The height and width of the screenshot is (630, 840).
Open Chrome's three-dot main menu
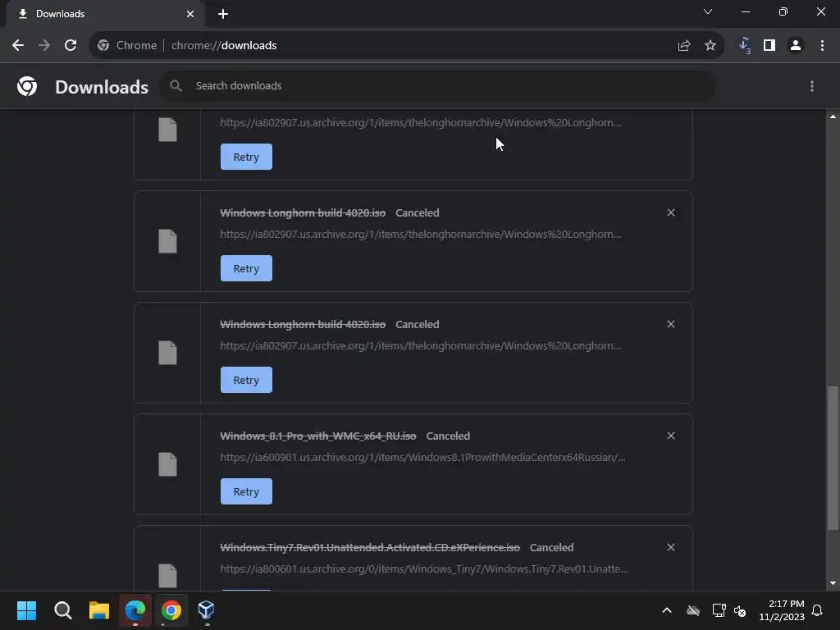click(x=822, y=46)
